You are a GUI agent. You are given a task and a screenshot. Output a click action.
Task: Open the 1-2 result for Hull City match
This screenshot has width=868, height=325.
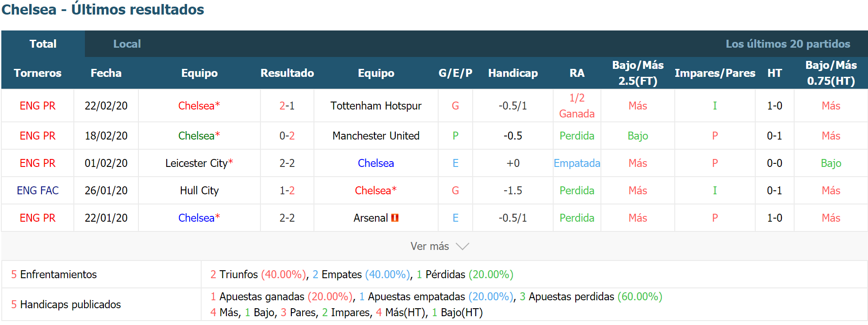coord(287,191)
